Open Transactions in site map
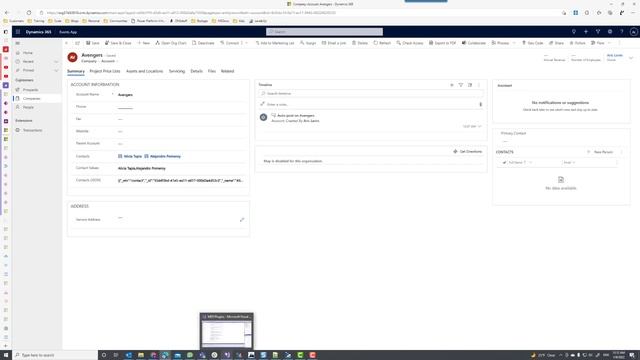 [x=32, y=130]
